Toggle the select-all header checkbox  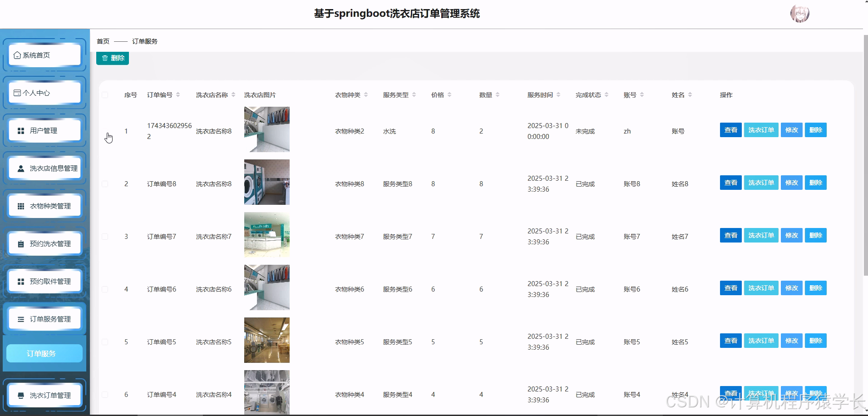105,95
